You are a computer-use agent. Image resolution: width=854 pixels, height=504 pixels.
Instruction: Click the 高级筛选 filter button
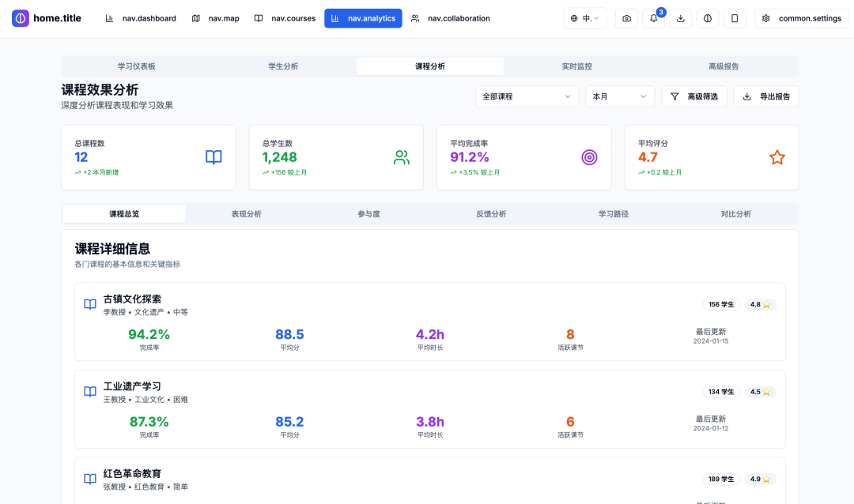693,96
